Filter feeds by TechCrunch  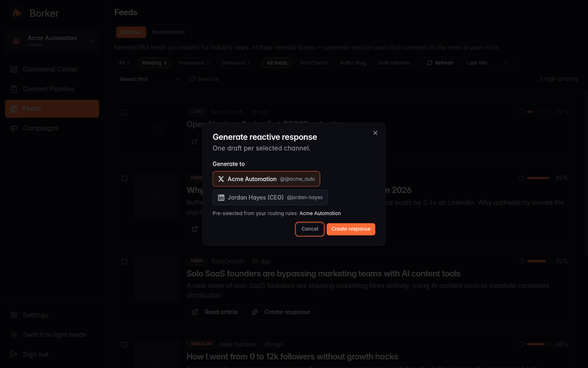pos(314,63)
